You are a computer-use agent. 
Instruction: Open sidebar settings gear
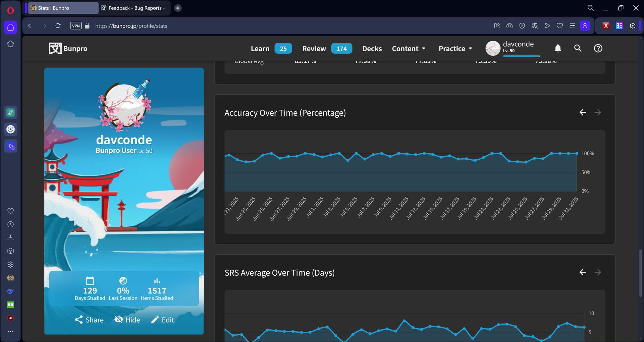(x=10, y=265)
